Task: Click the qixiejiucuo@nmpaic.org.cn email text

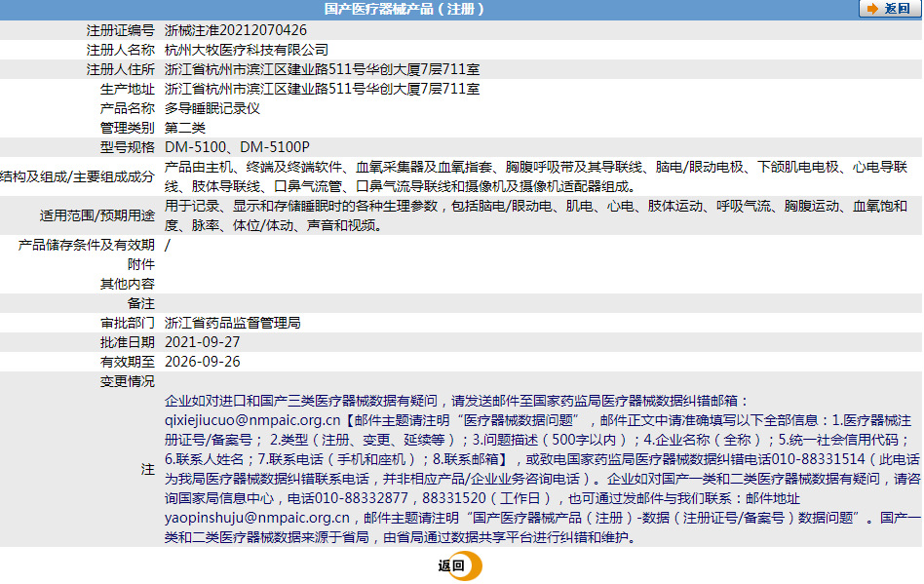Action: pos(252,420)
